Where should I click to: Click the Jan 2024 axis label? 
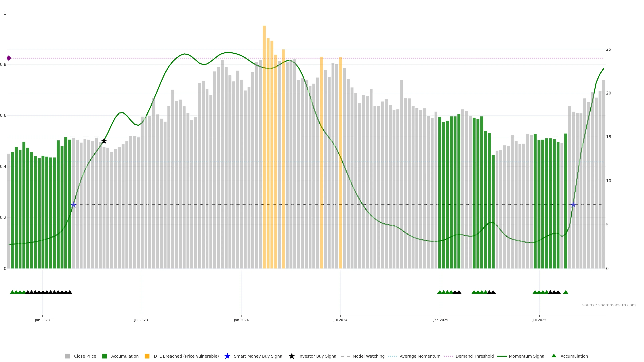click(241, 320)
